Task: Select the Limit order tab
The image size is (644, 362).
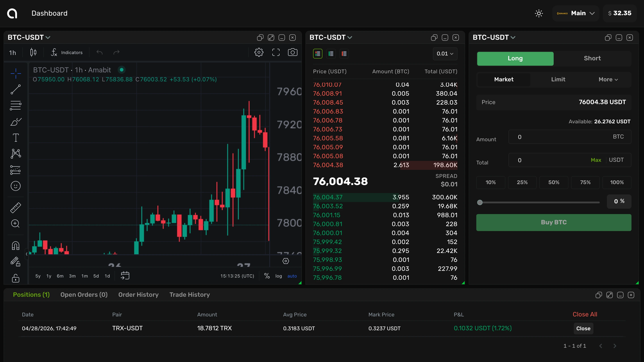Action: point(558,80)
